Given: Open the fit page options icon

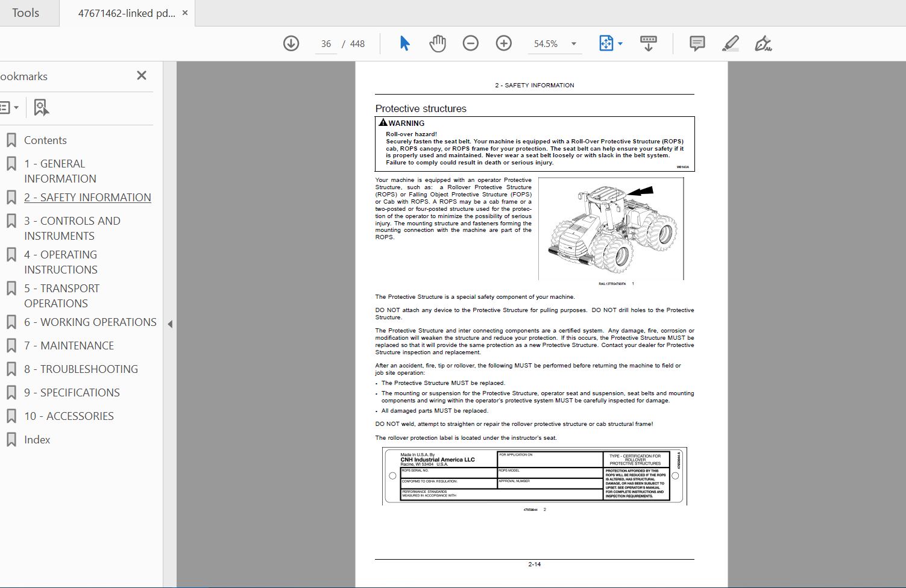Looking at the screenshot, I should 610,43.
